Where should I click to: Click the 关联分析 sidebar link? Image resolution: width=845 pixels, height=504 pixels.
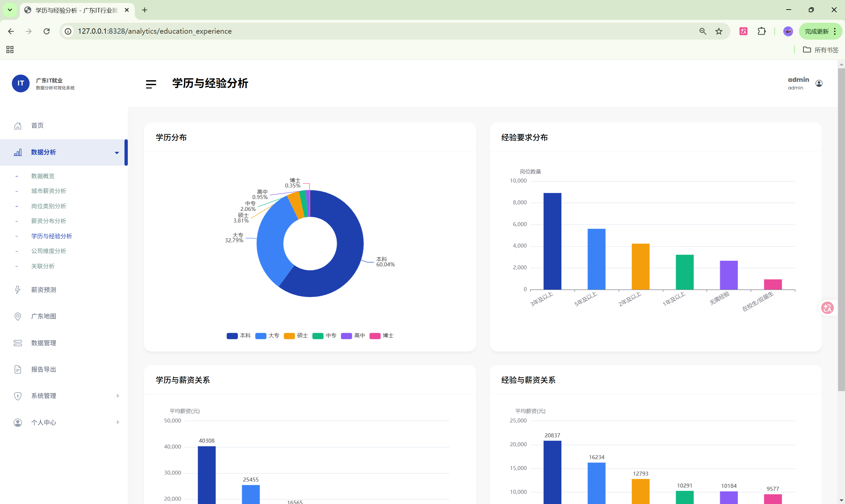point(43,266)
